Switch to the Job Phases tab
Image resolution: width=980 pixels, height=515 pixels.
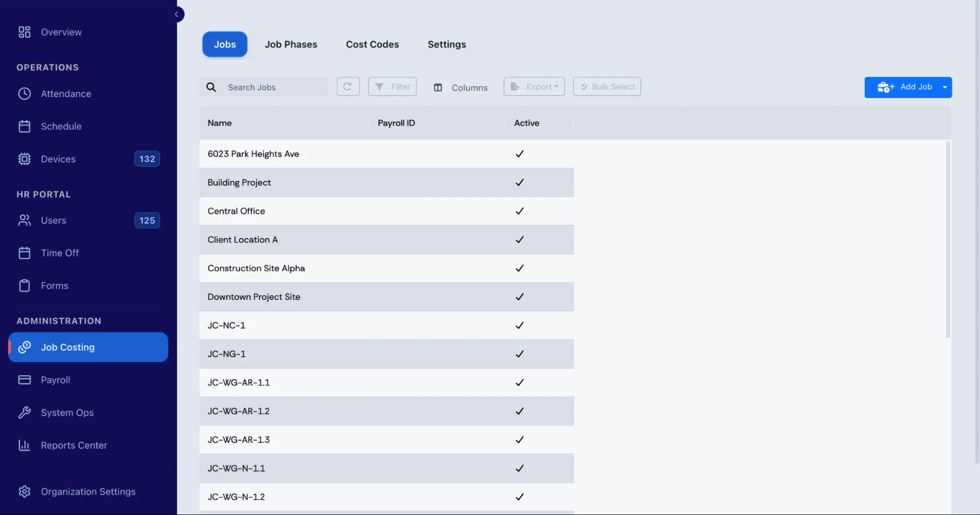pos(291,44)
